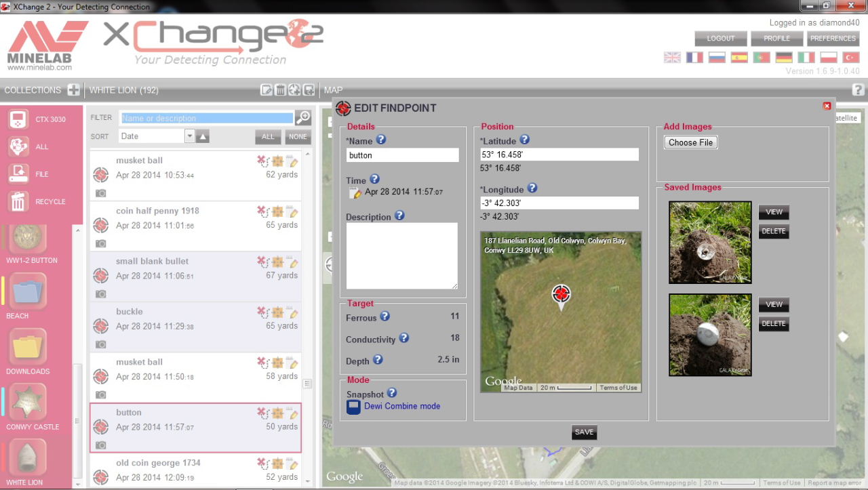The height and width of the screenshot is (490, 868).
Task: Click edit collection icon in White Lion toolbar
Action: (x=267, y=90)
